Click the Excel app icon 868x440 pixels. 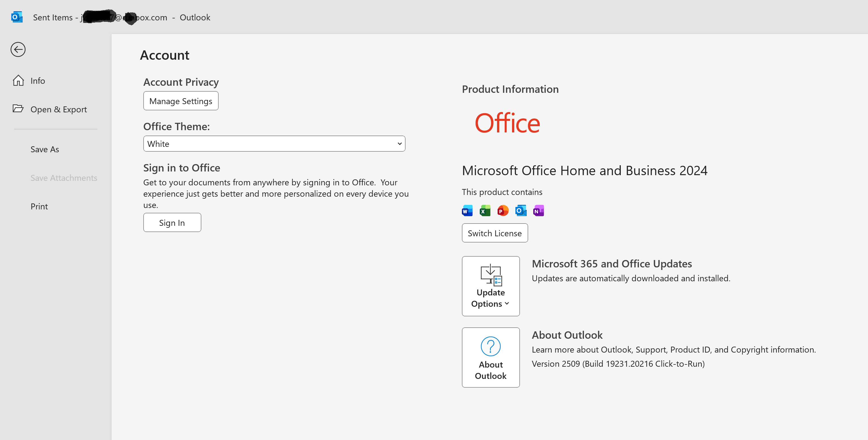pos(485,211)
